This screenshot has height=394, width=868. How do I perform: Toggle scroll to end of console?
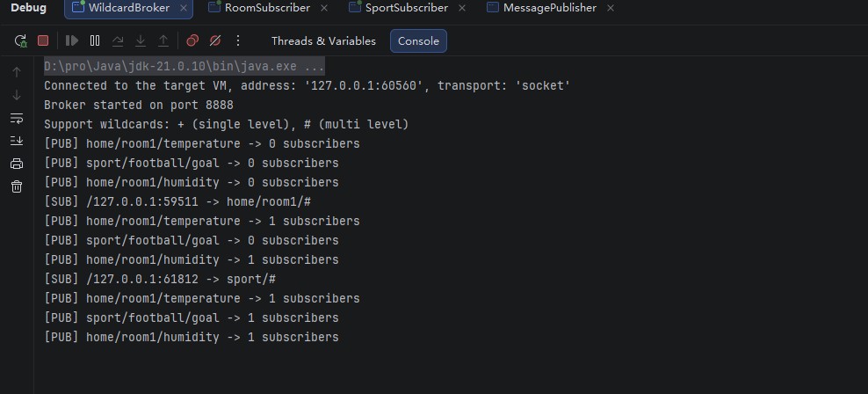tap(17, 141)
